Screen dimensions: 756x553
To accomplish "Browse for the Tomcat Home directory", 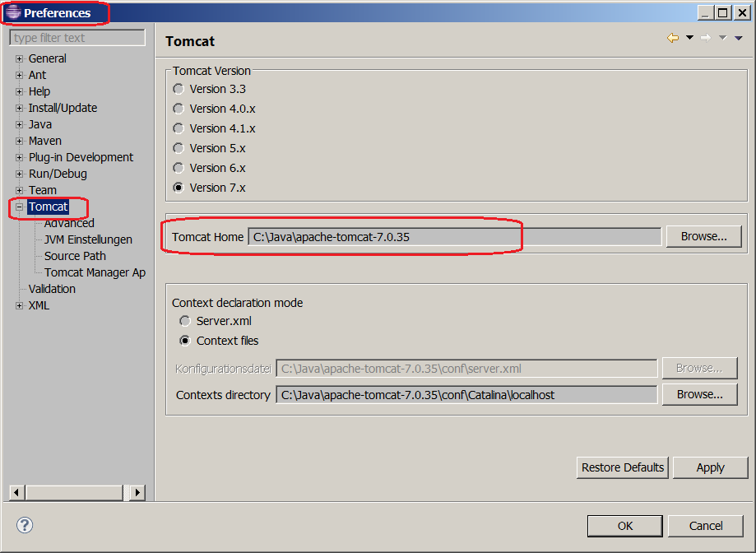I will (703, 236).
